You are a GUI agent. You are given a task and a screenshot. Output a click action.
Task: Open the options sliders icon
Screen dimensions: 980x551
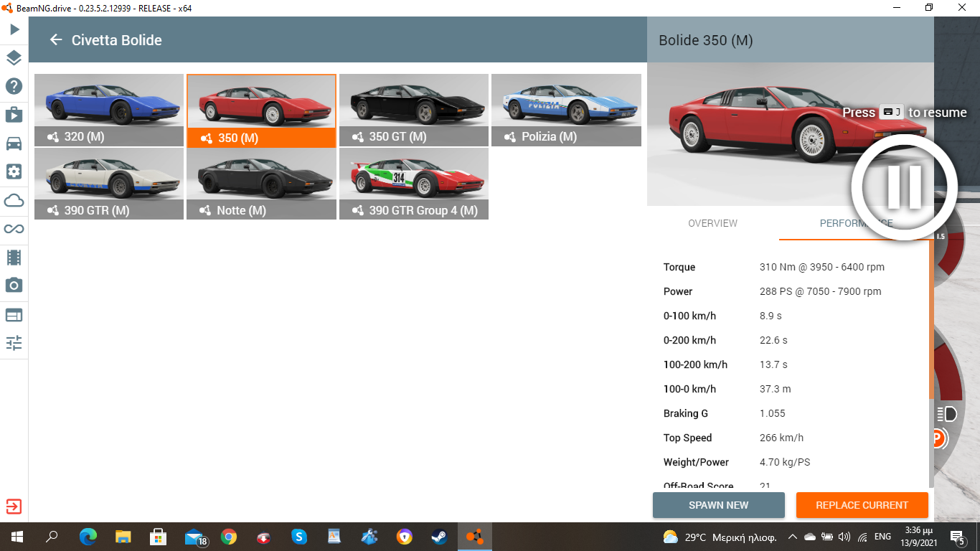click(14, 342)
